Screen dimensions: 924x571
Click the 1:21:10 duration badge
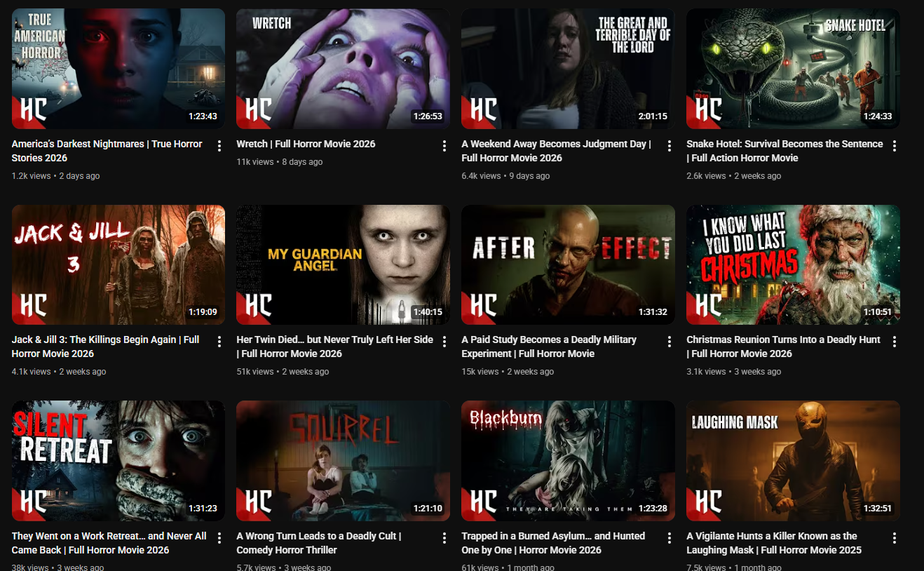(x=428, y=509)
